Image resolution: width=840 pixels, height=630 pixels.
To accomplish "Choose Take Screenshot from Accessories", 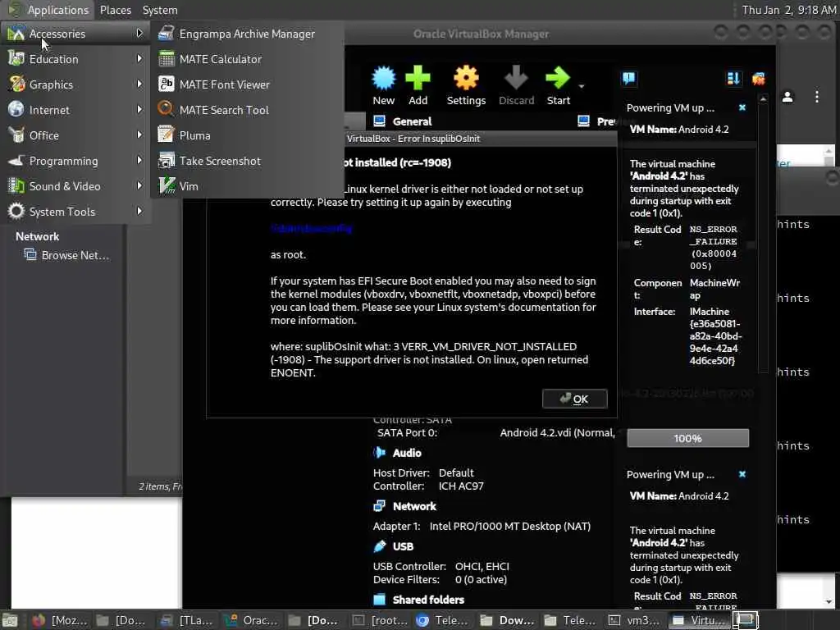I will point(248,161).
